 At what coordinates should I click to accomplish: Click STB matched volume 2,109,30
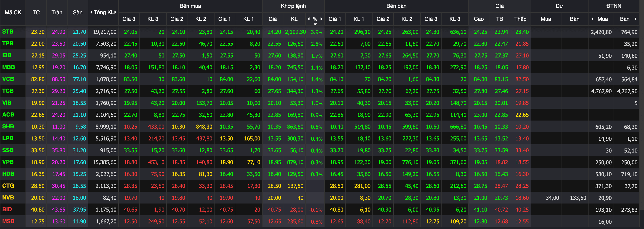point(295,32)
